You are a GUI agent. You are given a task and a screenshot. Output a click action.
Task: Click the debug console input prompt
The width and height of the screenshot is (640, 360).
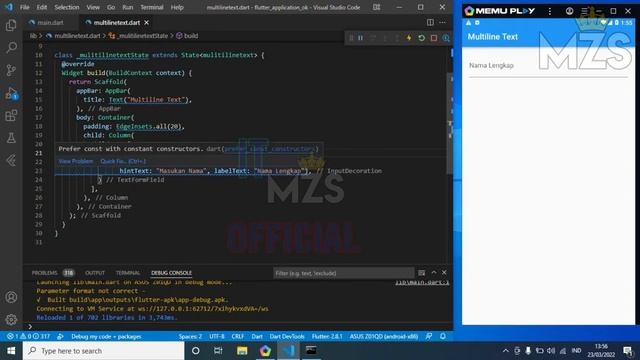point(241,327)
